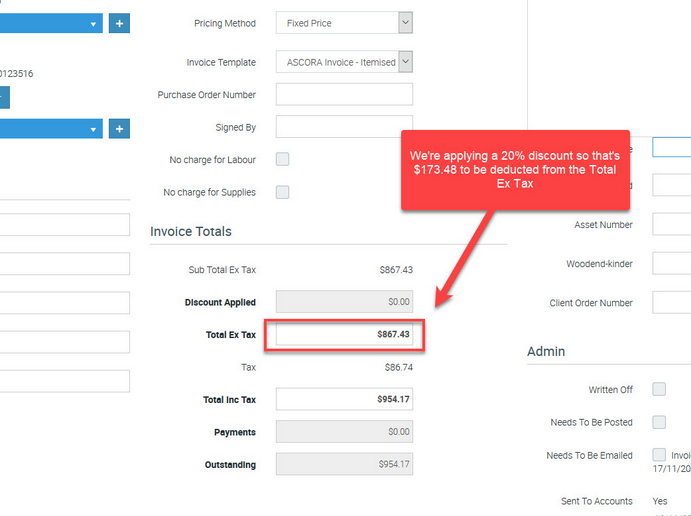Click the Sub Total Ex Tax value $867.43
The height and width of the screenshot is (516, 691).
coord(396,270)
